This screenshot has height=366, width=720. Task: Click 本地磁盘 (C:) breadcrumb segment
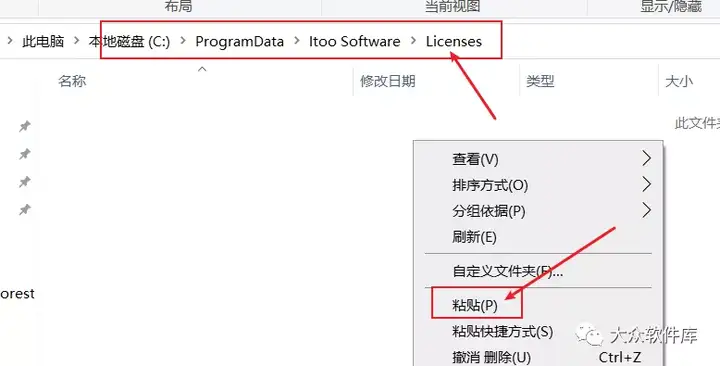129,41
